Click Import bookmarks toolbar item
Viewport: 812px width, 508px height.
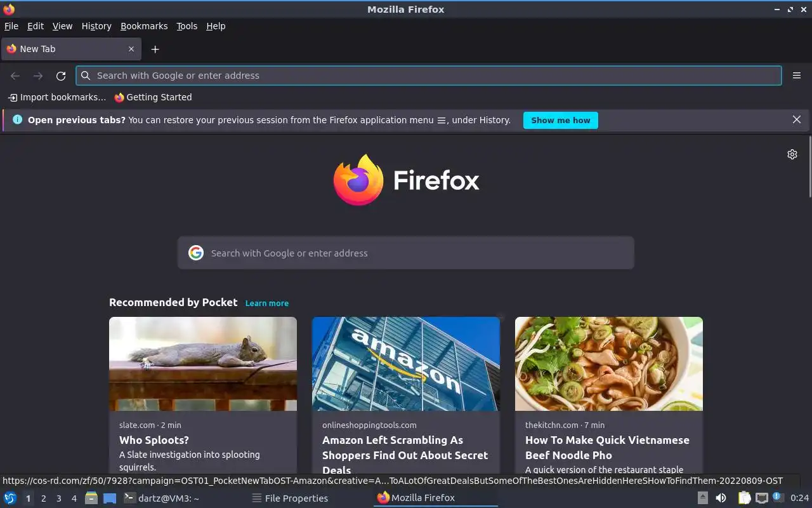[x=57, y=97]
